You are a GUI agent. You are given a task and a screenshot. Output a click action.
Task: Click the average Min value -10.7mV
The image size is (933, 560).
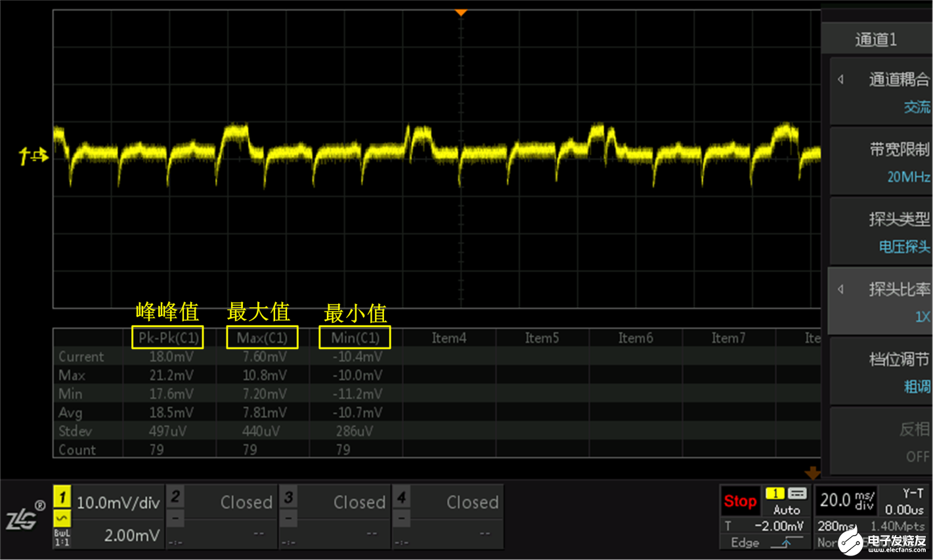tap(357, 413)
